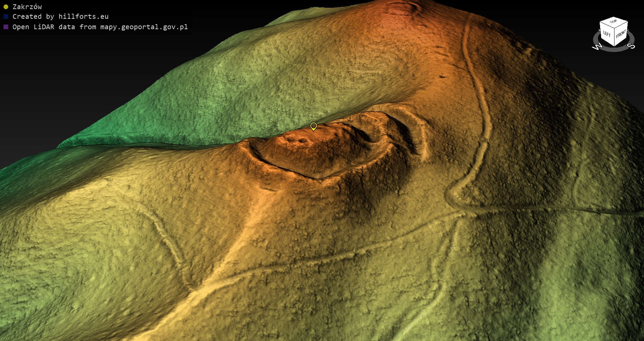Click the W letter on the compass ring
The width and height of the screenshot is (644, 341).
tap(596, 47)
